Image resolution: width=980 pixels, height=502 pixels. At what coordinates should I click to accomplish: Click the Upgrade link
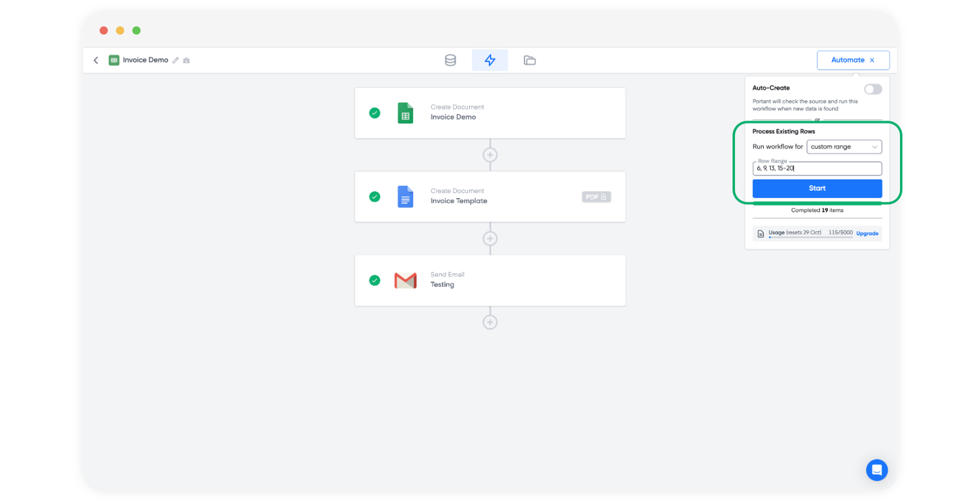[x=867, y=234]
